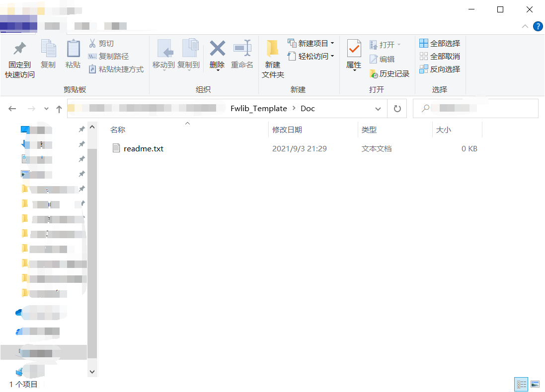
Task: Open recent locations dropdown arrow
Action: (x=46, y=109)
